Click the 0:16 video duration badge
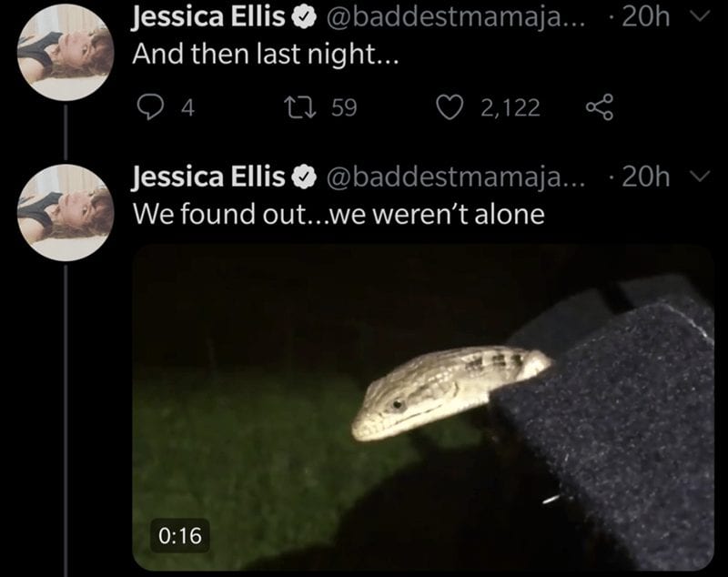The image size is (728, 577). [x=180, y=536]
